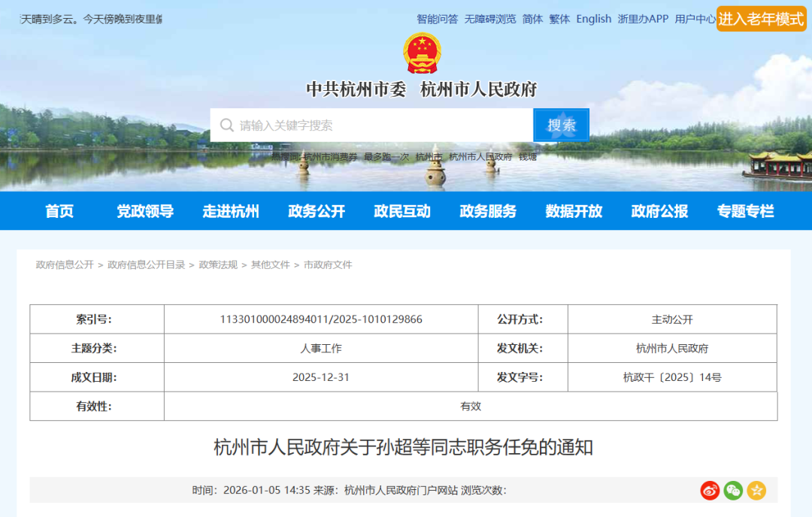Click the 有效 validity cell
This screenshot has width=812, height=517.
(471, 407)
